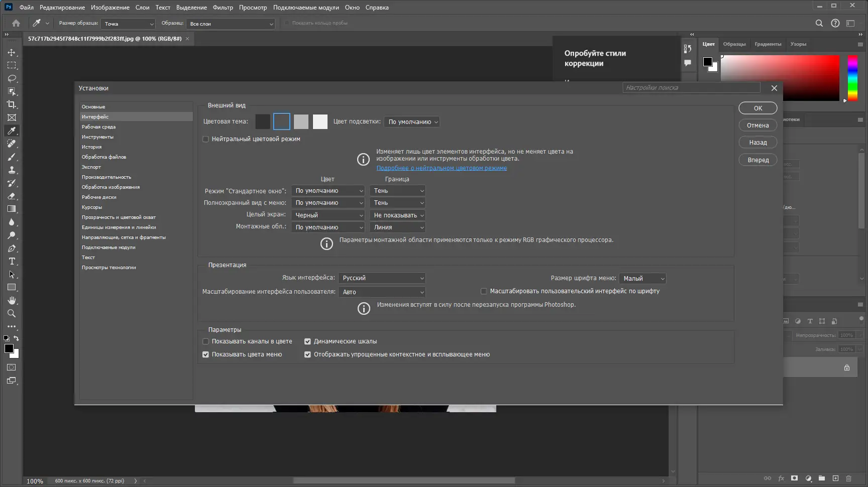This screenshot has height=487, width=868.
Task: Open border dropdown for Полноэкранный вид с меню
Action: pyautogui.click(x=398, y=203)
